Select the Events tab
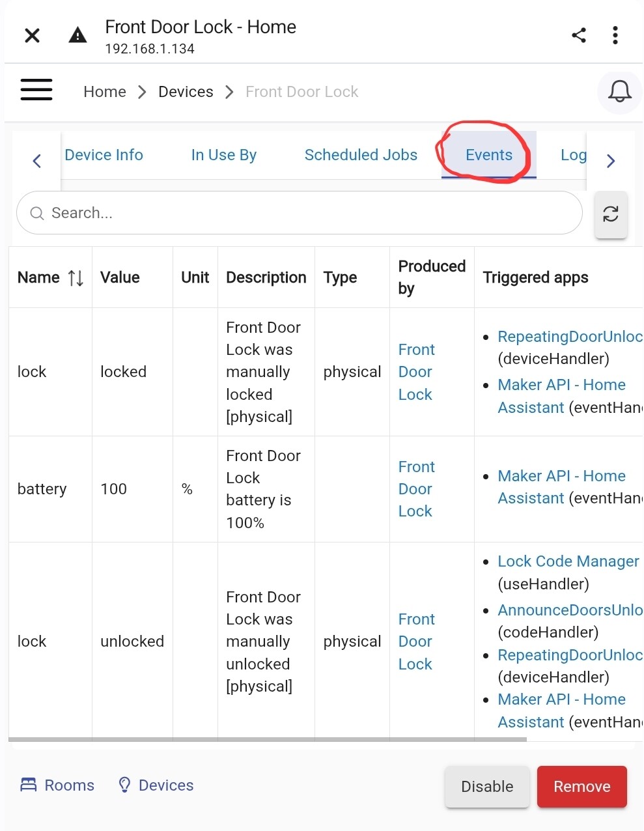Viewport: 644px width, 831px height. [488, 155]
